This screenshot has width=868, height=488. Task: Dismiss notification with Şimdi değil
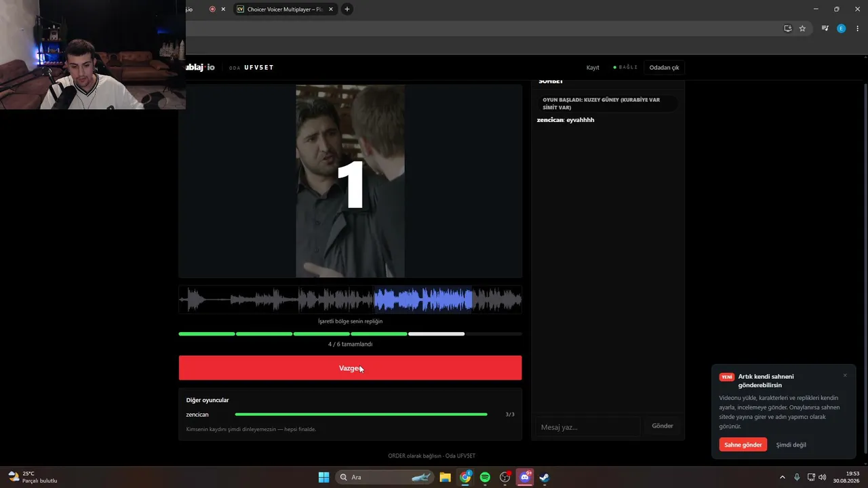pyautogui.click(x=791, y=445)
